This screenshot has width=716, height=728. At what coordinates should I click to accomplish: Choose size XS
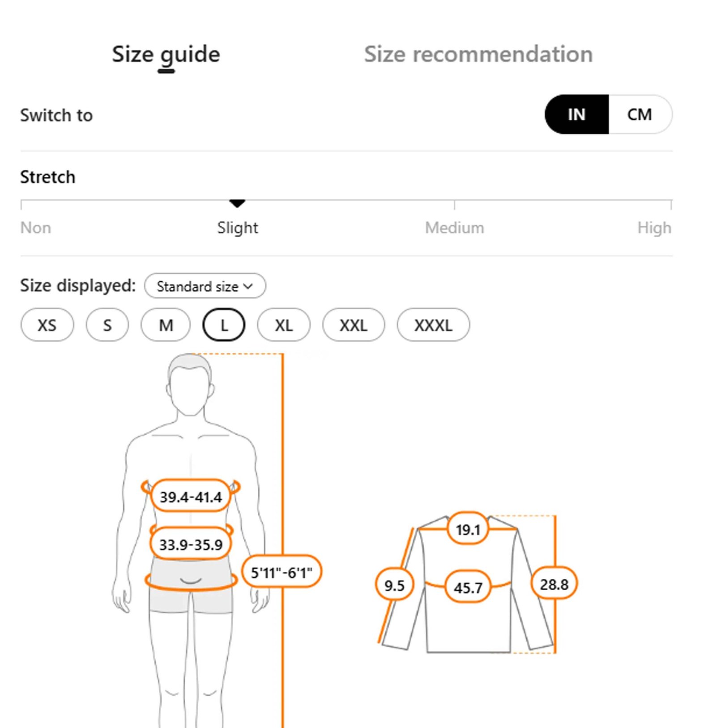tap(47, 325)
